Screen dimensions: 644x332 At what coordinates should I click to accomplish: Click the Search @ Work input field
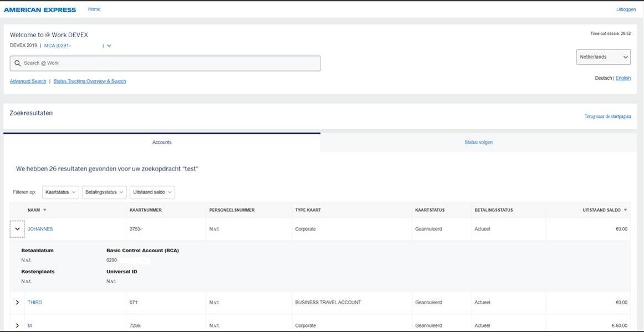(166, 63)
